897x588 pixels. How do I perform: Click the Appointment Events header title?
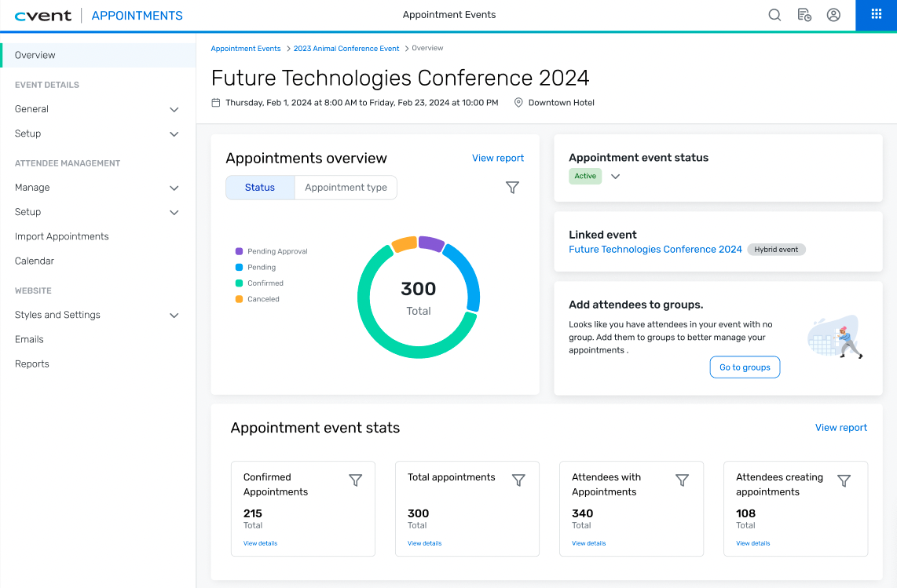[x=449, y=15]
